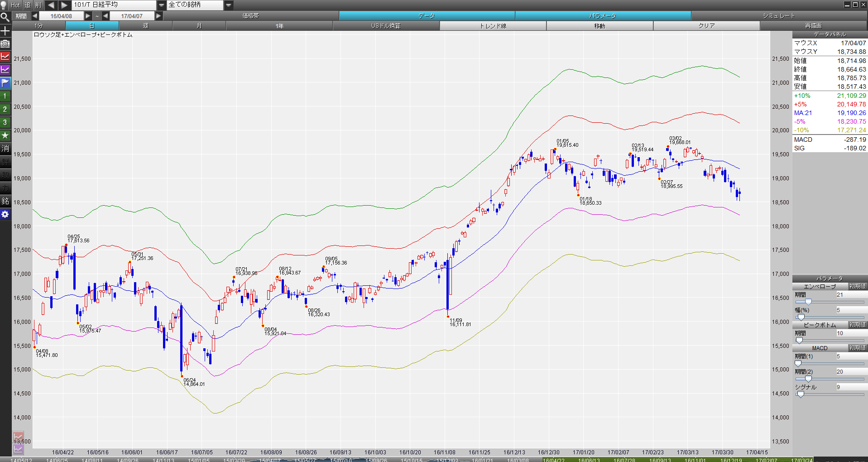Open settings with the blue gear icon
Screen dimensions: 868x462
point(5,214)
